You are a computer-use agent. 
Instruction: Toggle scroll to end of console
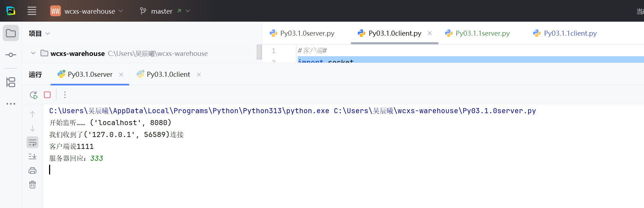point(32,156)
